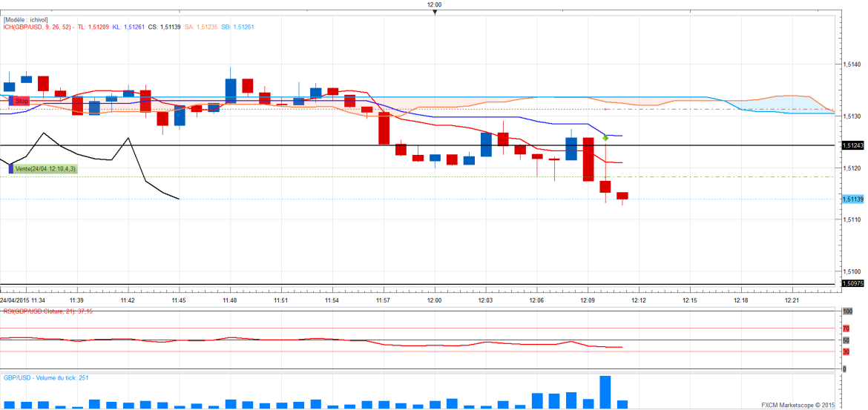The image size is (868, 410).
Task: Click the CS 1,51139 legend value
Action: (x=164, y=27)
